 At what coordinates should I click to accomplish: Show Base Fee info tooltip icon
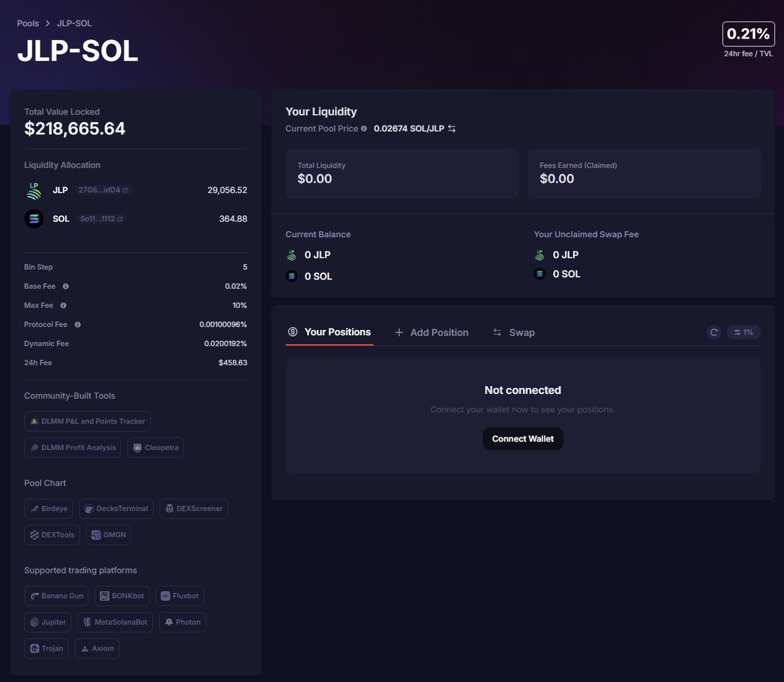point(65,286)
